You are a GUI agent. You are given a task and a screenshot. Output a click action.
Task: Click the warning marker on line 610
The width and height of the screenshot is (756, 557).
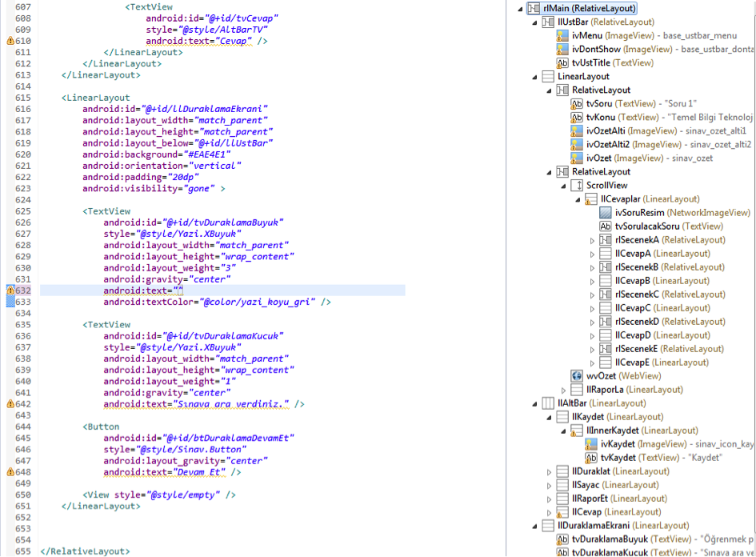coord(10,40)
